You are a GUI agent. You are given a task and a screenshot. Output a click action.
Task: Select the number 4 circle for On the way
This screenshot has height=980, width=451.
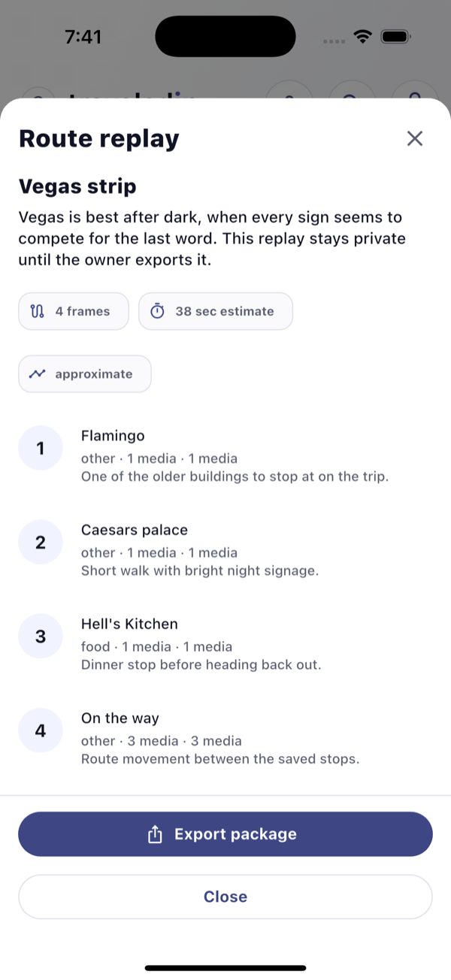40,730
